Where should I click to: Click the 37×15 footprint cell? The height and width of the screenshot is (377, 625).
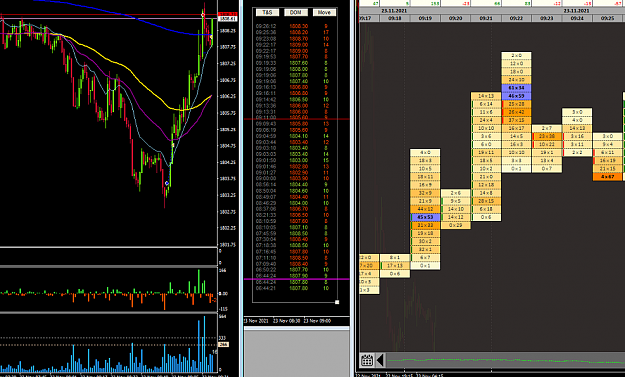coord(517,120)
